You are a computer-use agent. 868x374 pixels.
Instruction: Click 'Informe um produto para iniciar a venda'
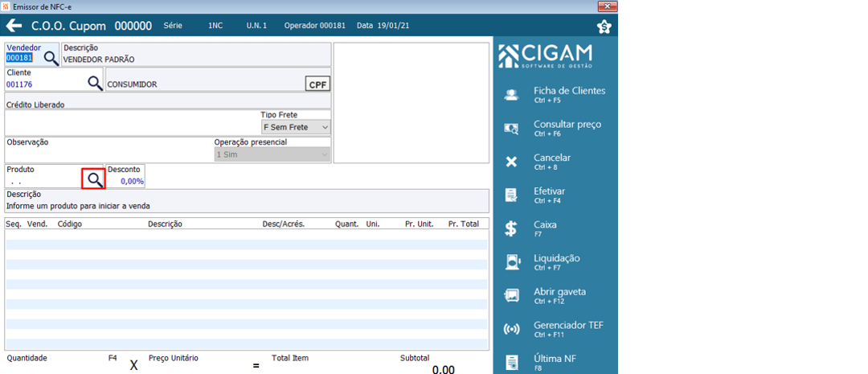[x=78, y=206]
